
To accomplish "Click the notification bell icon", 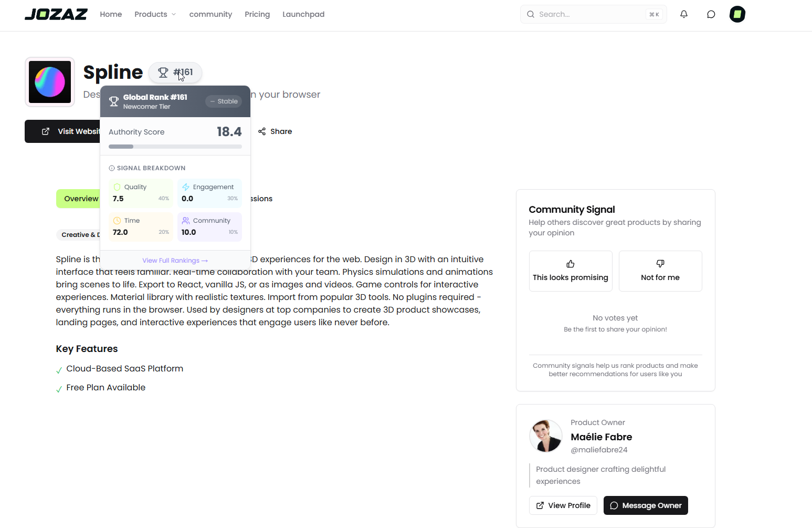I will 684,14.
